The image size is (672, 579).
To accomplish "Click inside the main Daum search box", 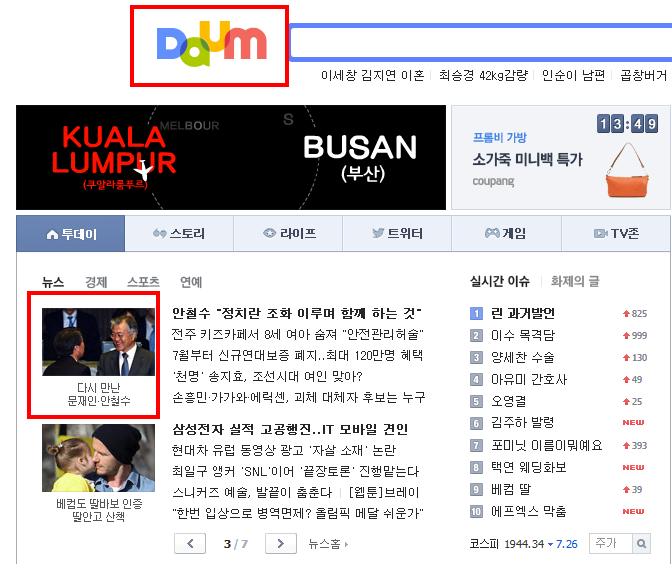I will pos(481,43).
